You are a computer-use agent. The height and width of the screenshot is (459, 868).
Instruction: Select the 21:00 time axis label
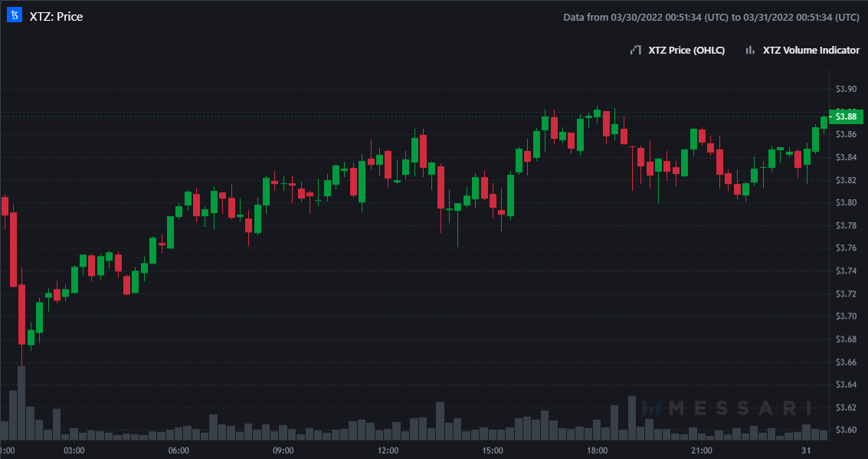pyautogui.click(x=702, y=450)
